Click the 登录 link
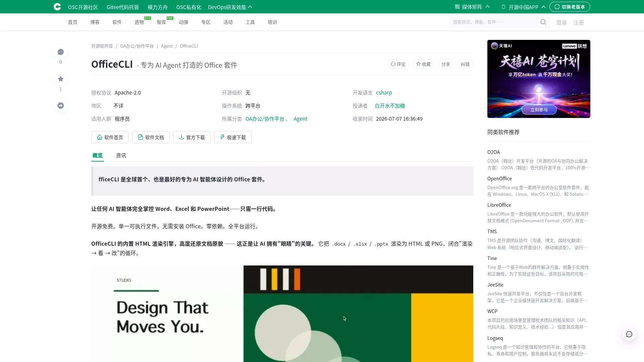Screen dimensions: 644x362 562,22
